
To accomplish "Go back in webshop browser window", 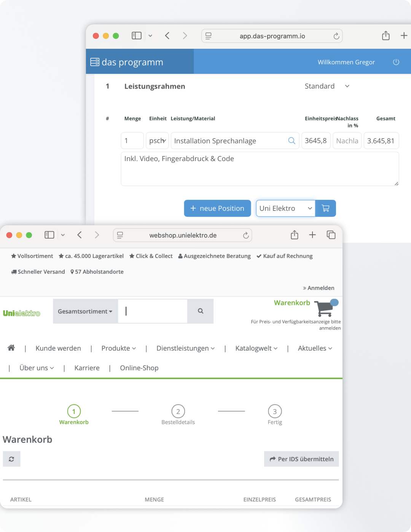I will [80, 235].
